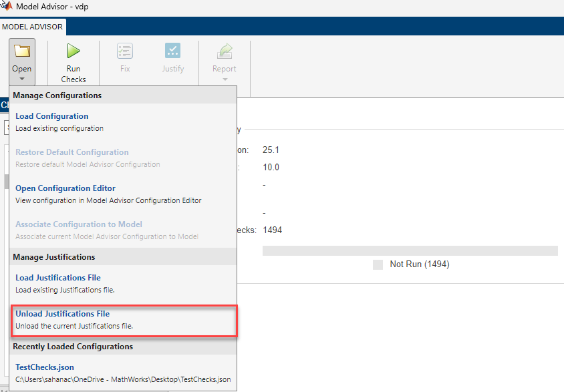This screenshot has height=392, width=564.
Task: Switch to the MODEL ADVISOR tab
Action: pyautogui.click(x=33, y=27)
